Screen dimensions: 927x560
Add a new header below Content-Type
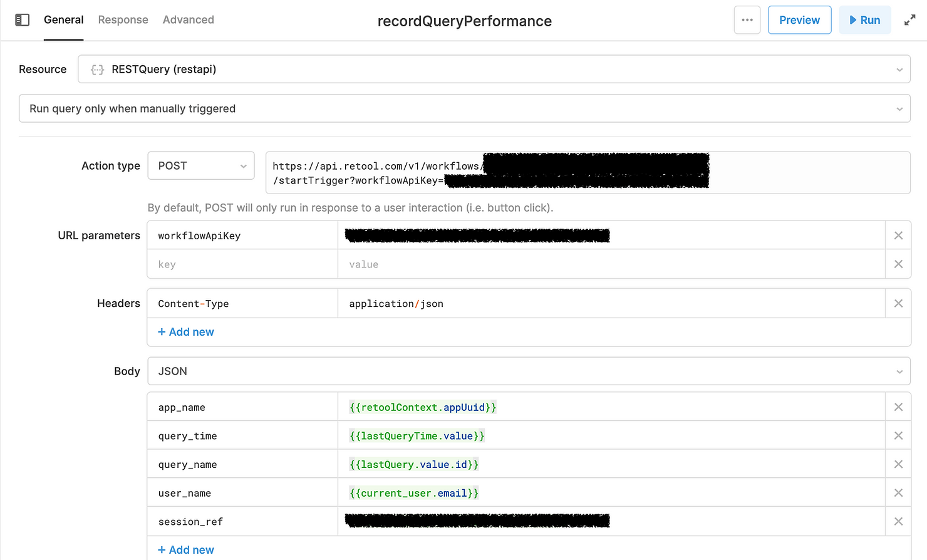(185, 332)
